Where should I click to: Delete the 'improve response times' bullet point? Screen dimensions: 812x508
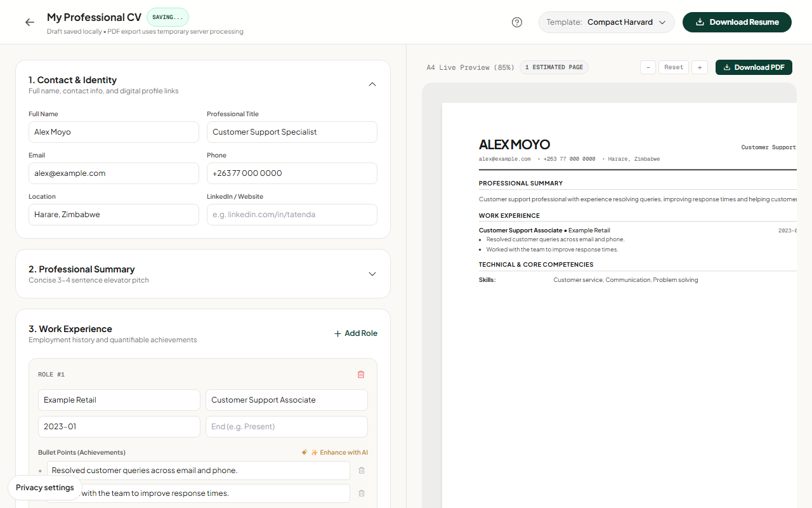coord(362,493)
